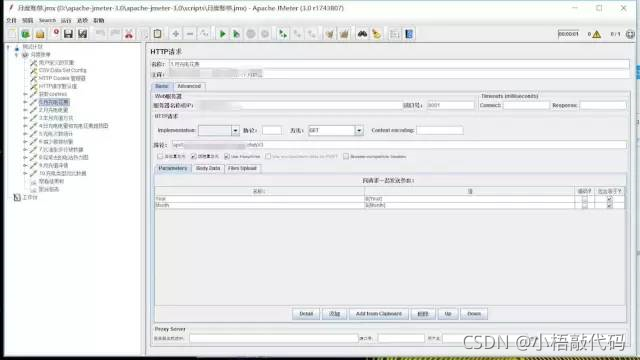Reset search with the brush icon
Image resolution: width=640 pixels, height=360 pixels.
[x=376, y=34]
